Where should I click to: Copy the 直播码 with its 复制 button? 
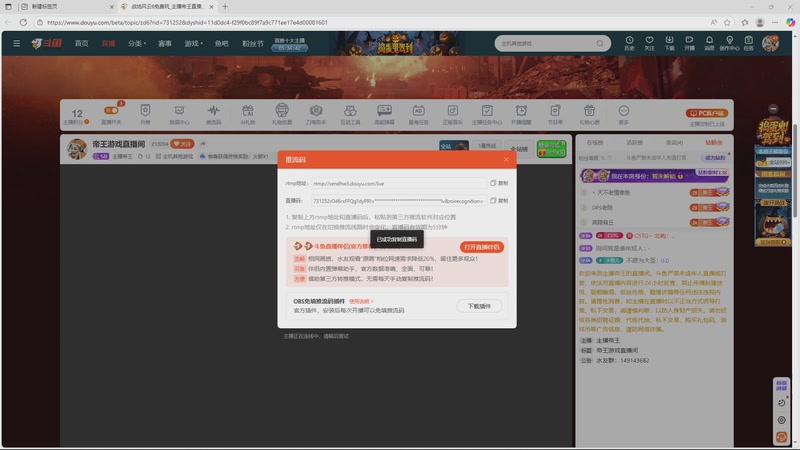pos(499,201)
